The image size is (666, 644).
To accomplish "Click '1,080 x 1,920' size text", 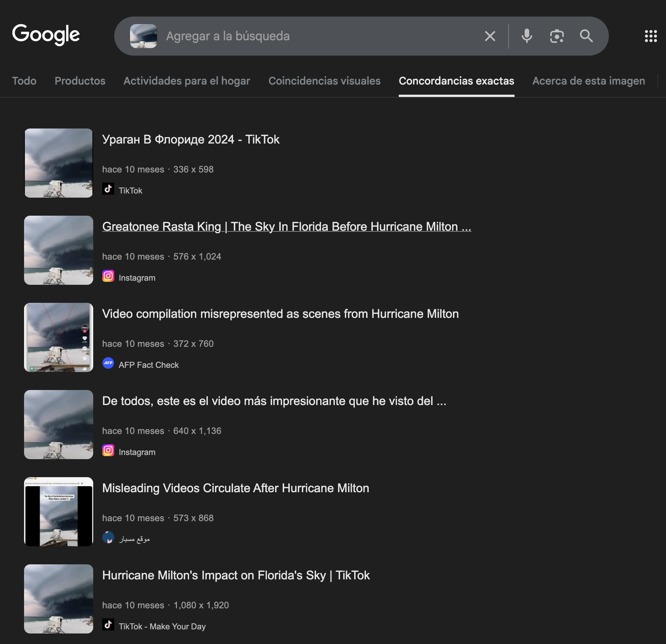I will pyautogui.click(x=201, y=605).
